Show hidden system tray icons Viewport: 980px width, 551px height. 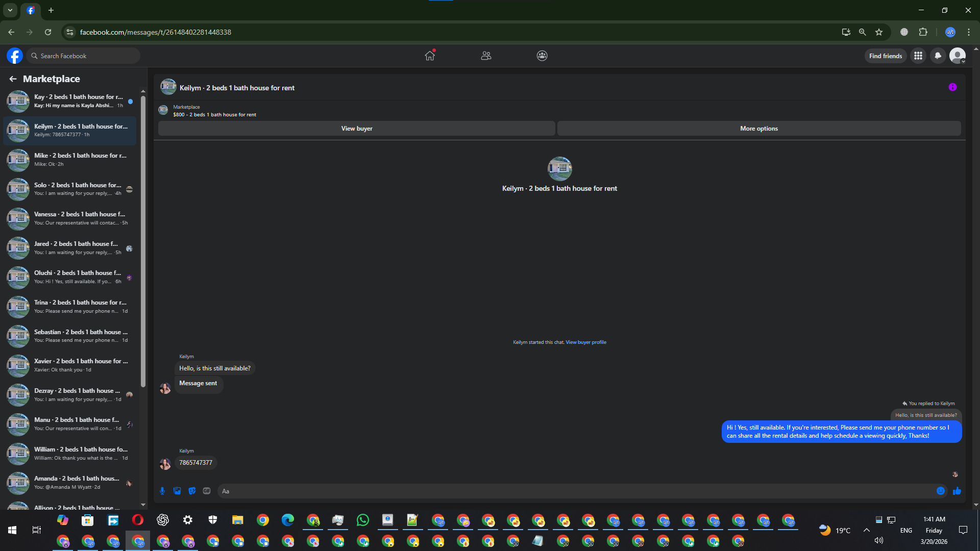click(866, 530)
